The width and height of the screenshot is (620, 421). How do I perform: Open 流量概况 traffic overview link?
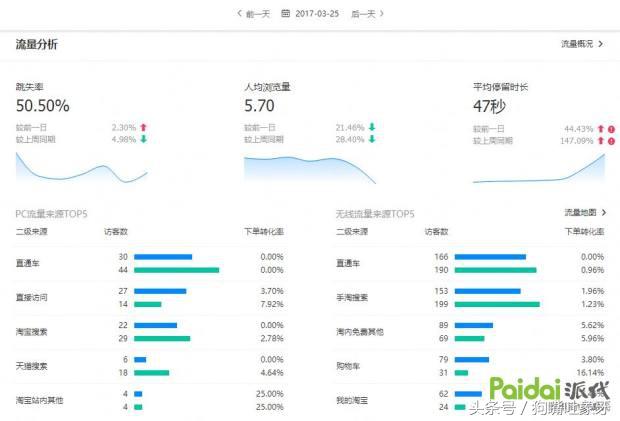tap(577, 44)
